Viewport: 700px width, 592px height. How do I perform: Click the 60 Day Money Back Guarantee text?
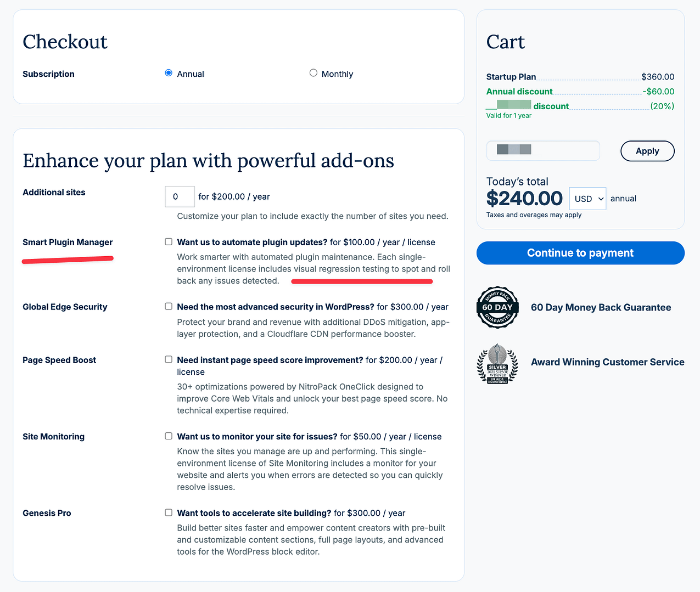pyautogui.click(x=601, y=307)
